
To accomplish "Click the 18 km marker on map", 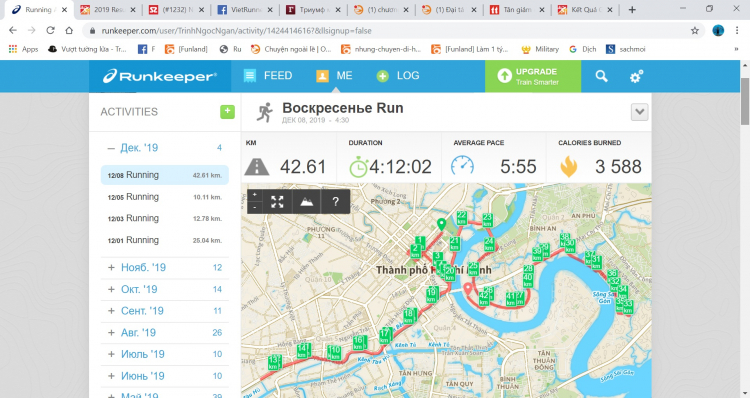I will click(x=408, y=316).
